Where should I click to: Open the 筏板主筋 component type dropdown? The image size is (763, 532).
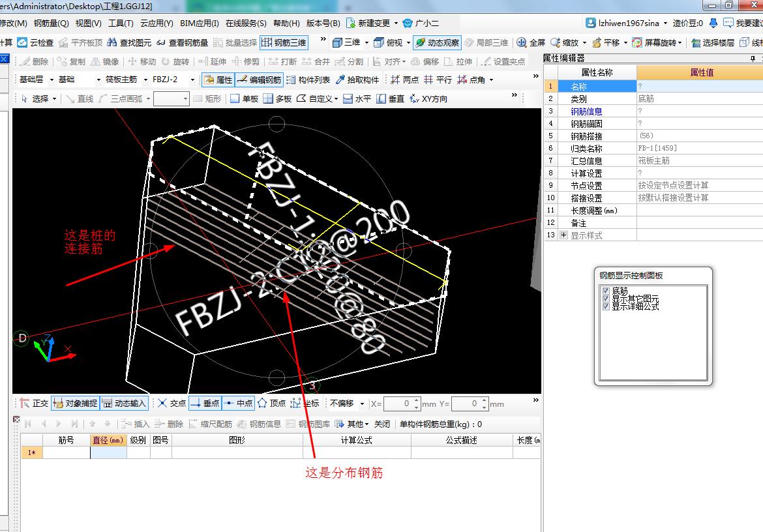pos(145,80)
